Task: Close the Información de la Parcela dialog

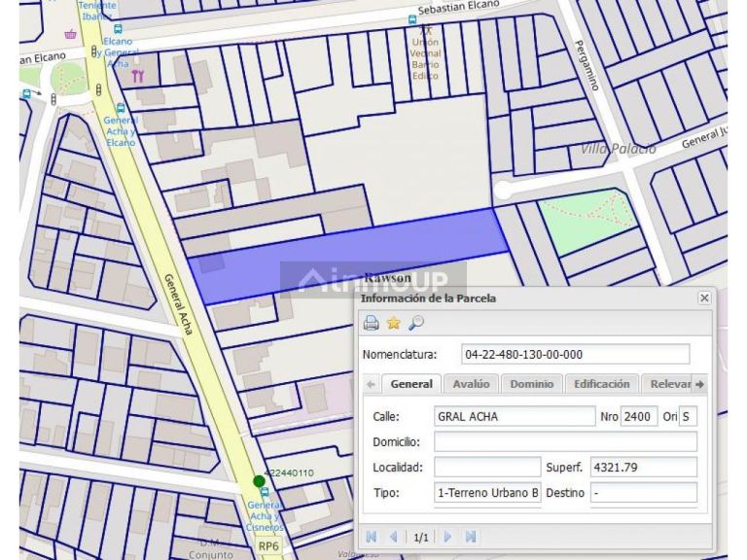Action: [704, 298]
